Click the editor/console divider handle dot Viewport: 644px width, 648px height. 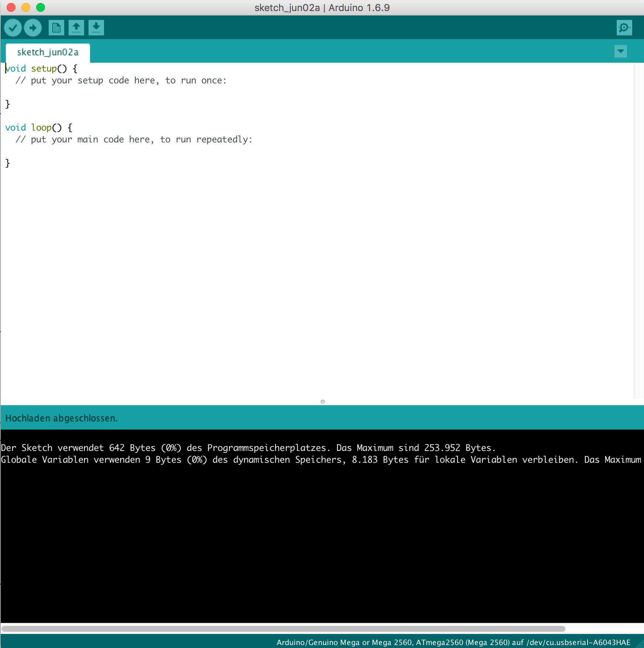323,402
